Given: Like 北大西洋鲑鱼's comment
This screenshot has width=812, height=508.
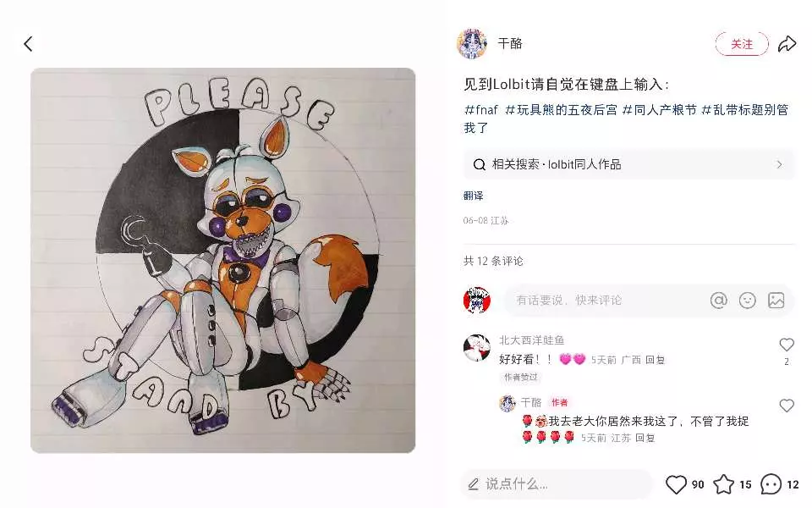Looking at the screenshot, I should point(787,345).
